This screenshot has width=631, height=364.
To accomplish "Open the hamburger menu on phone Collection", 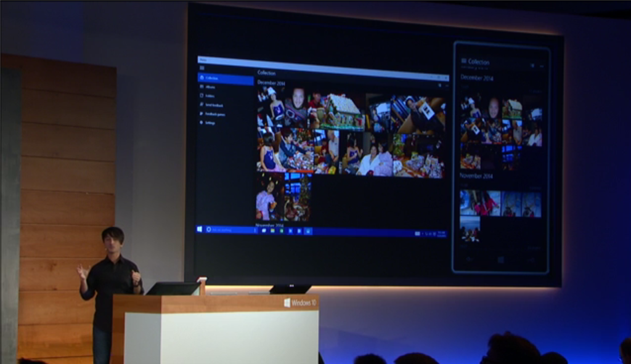I will 463,62.
